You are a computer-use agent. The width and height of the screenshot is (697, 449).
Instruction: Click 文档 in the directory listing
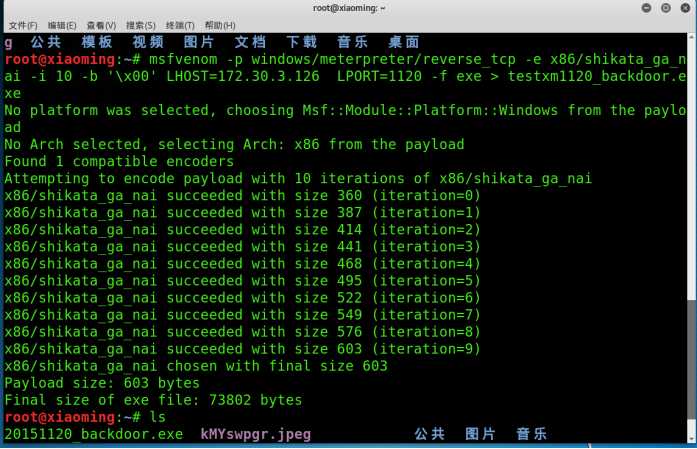[250, 42]
